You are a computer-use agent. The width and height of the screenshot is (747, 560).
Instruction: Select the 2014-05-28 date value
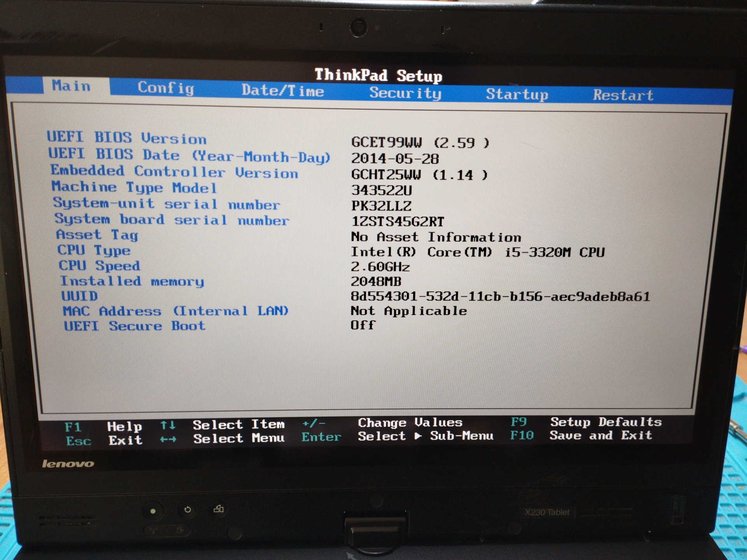pyautogui.click(x=395, y=159)
